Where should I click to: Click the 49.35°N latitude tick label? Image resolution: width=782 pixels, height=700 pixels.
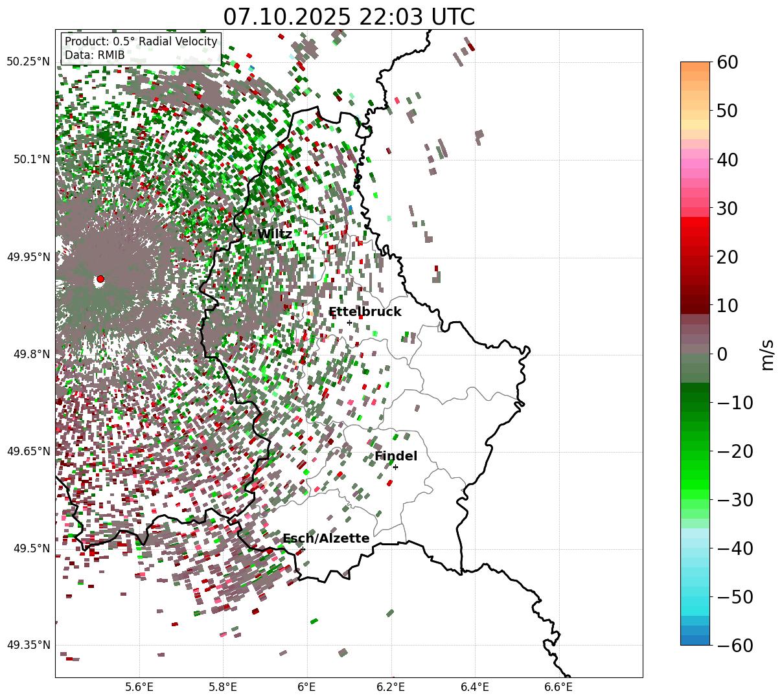28,645
